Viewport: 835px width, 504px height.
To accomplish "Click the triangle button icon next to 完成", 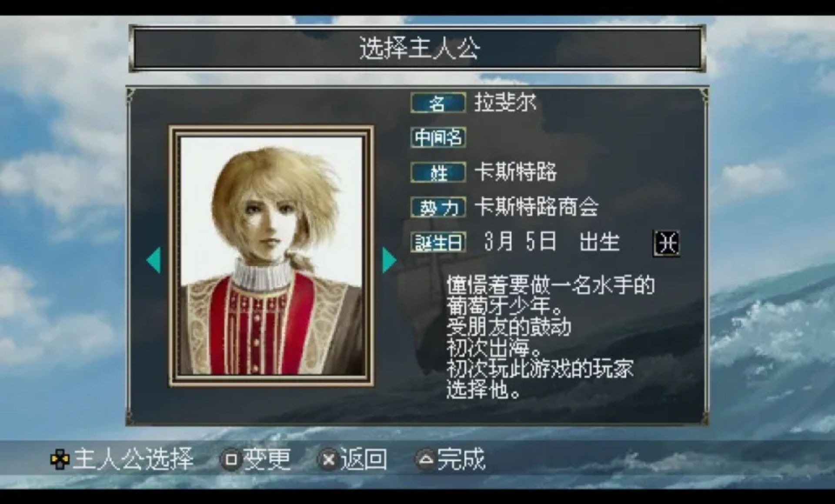I will point(427,459).
